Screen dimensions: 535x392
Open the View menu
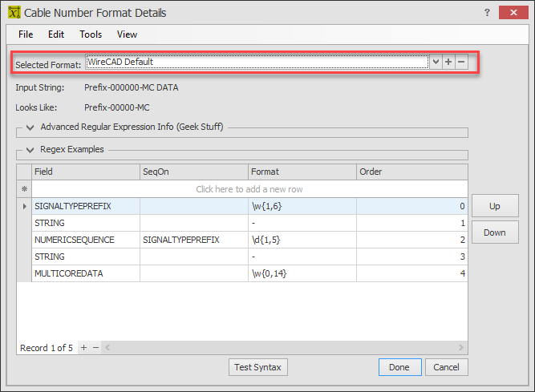click(127, 34)
